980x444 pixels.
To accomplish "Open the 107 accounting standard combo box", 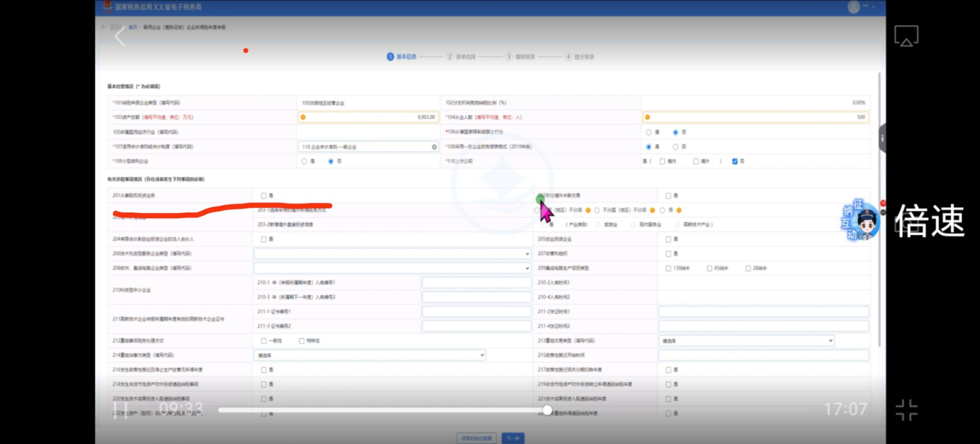I will coord(368,147).
